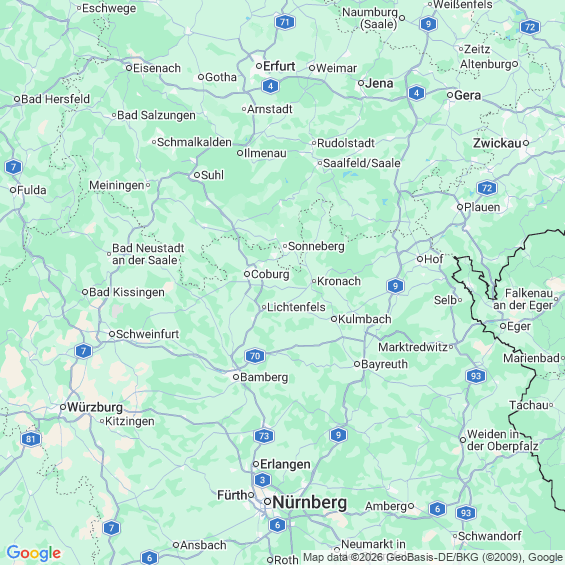
Task: Click the A81 highway shield southwest of Würzburg
Action: (x=31, y=439)
